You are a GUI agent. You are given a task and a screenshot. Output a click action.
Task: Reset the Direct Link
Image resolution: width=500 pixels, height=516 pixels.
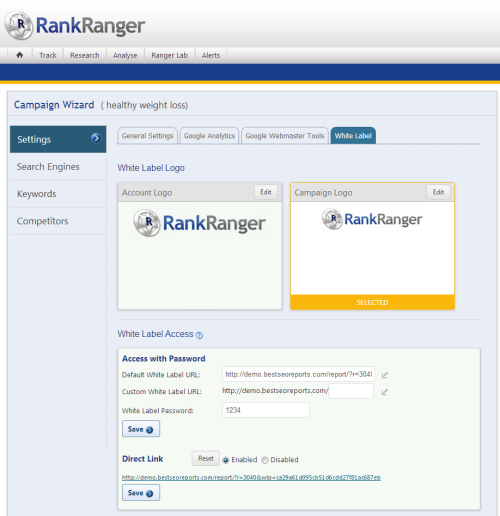click(206, 458)
